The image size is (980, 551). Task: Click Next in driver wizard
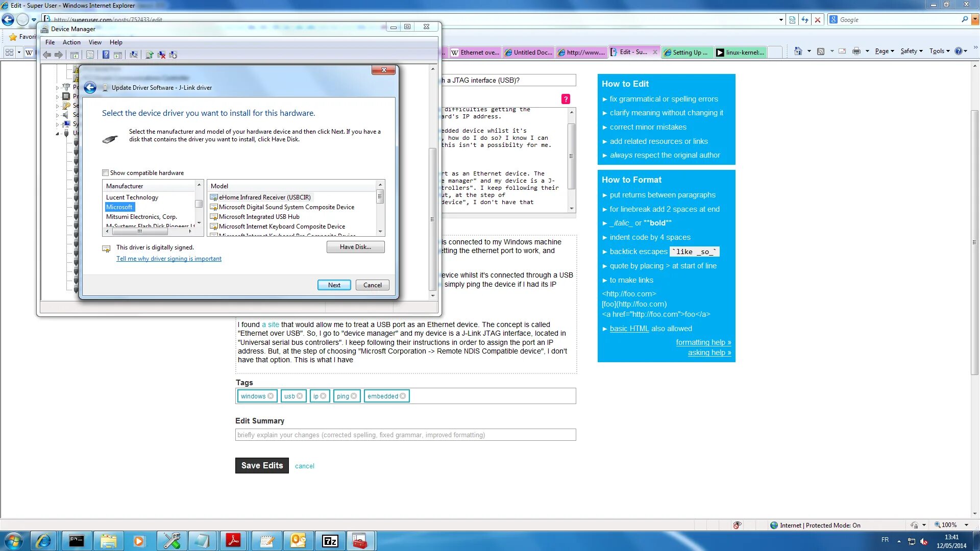334,285
